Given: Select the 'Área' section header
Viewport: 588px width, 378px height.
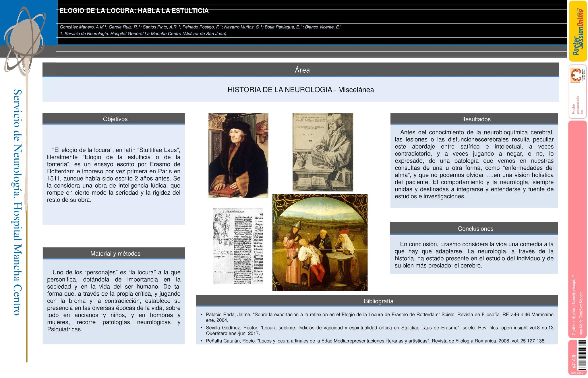Looking at the screenshot, I should (x=301, y=70).
